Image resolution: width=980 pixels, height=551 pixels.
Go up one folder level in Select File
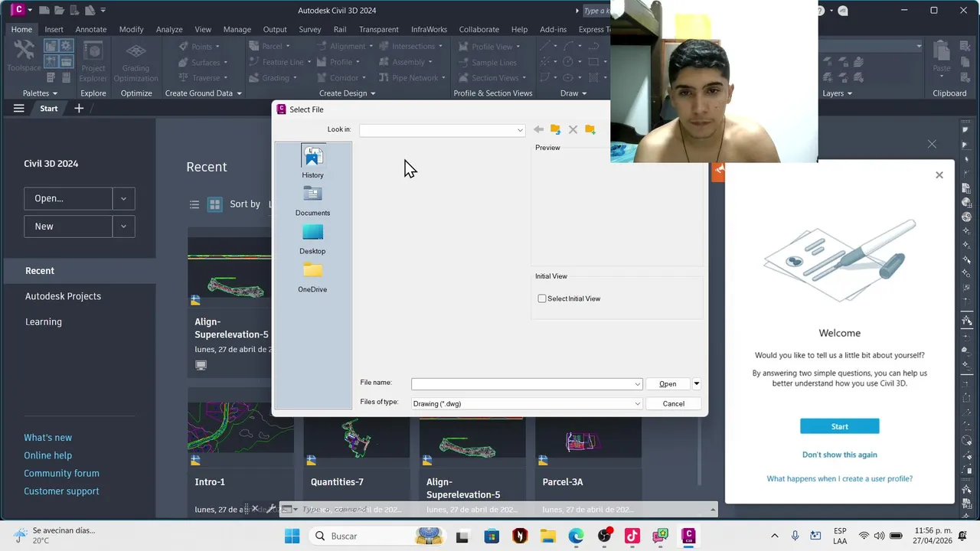click(555, 129)
